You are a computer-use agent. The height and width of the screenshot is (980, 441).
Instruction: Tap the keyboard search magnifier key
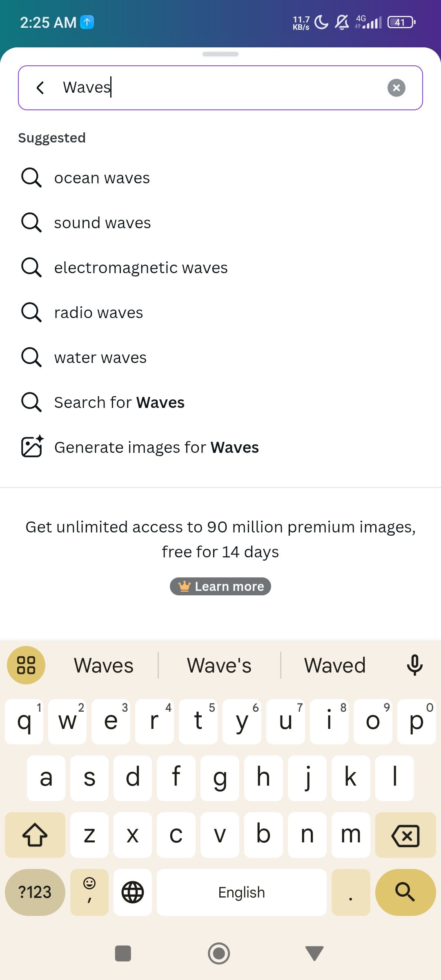[x=405, y=892]
